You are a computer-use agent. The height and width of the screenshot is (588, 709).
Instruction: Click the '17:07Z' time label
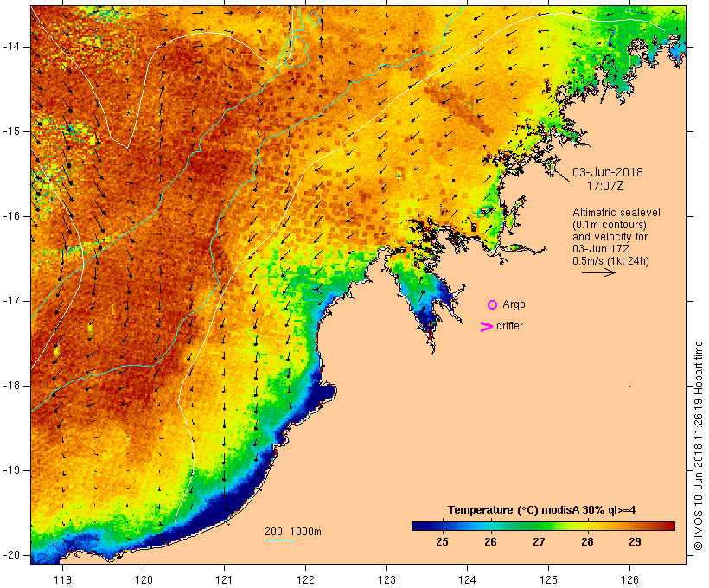click(605, 186)
